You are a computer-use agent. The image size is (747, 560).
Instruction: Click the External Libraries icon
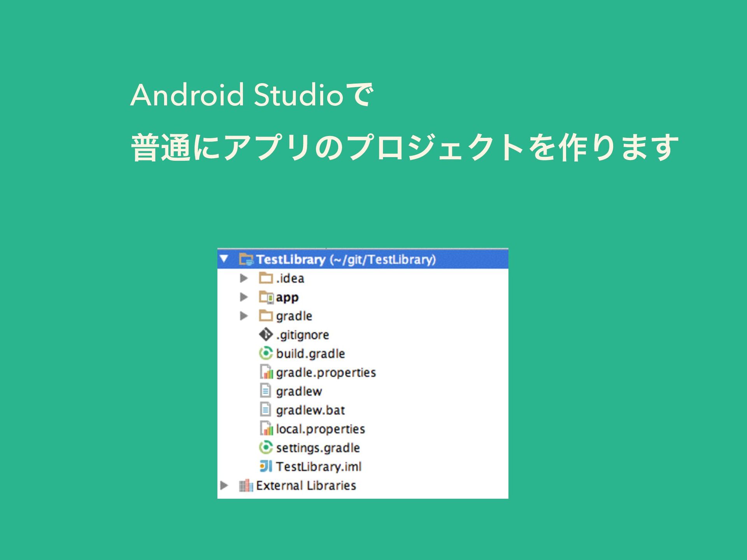click(x=246, y=485)
